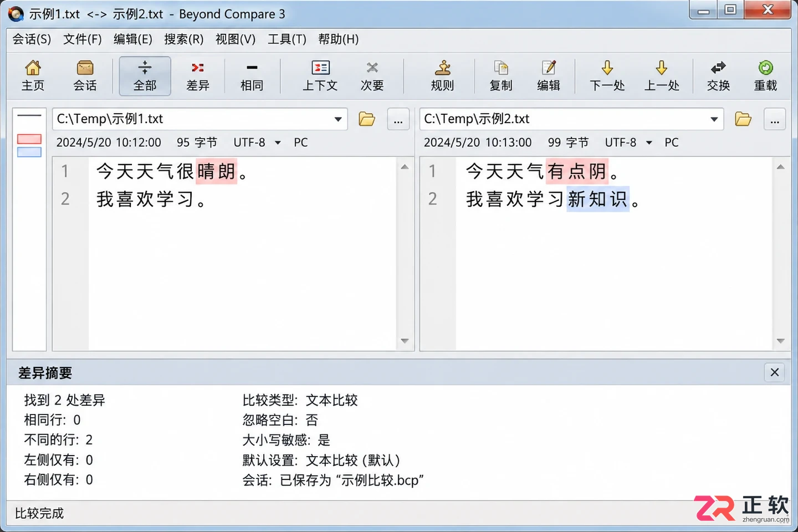The height and width of the screenshot is (532, 798).
Task: Click the left pane scroll-up arrow
Action: [x=405, y=167]
